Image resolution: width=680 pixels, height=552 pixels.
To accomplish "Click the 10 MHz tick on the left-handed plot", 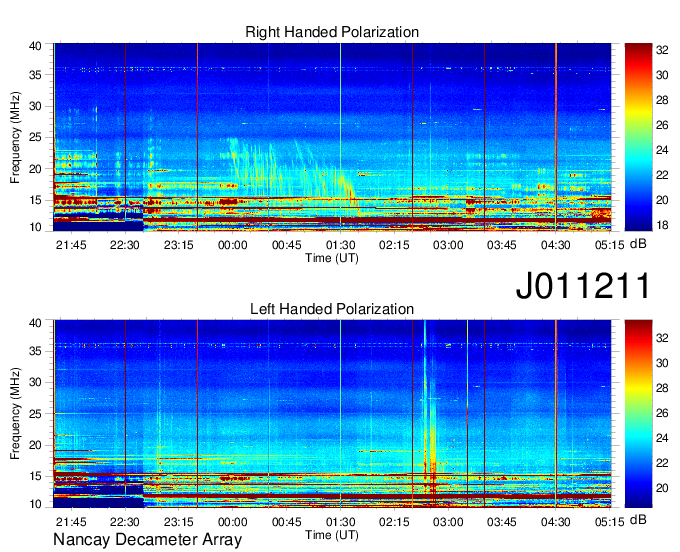I will (x=35, y=504).
